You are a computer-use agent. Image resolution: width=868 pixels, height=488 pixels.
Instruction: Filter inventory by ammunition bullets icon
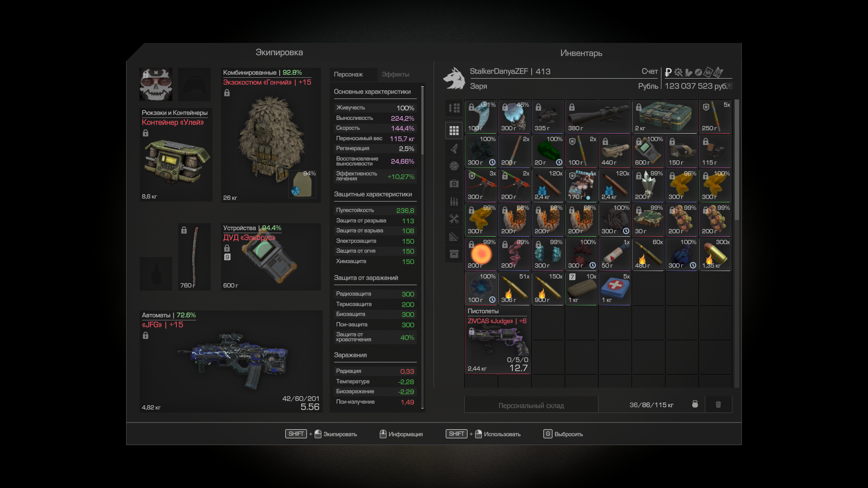tap(454, 201)
